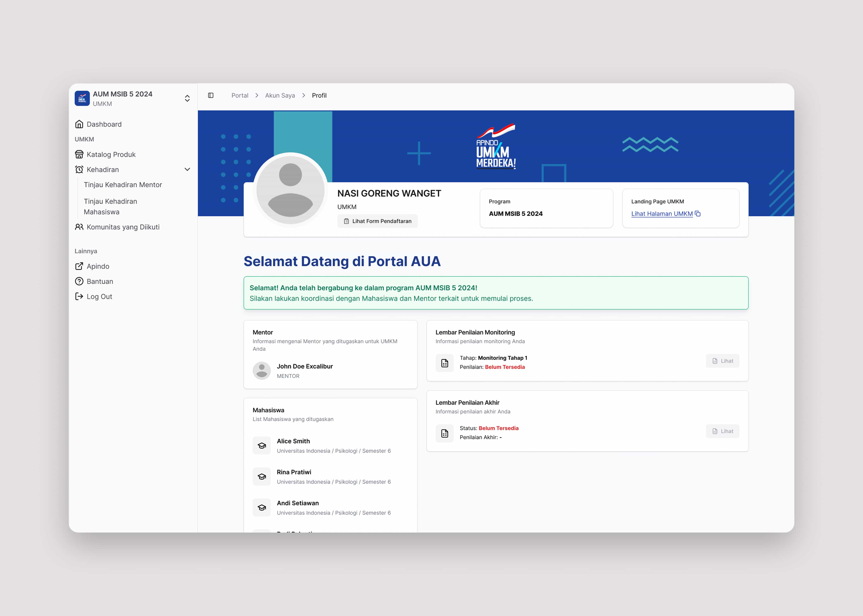Click the Log Out arrow icon

pos(79,297)
